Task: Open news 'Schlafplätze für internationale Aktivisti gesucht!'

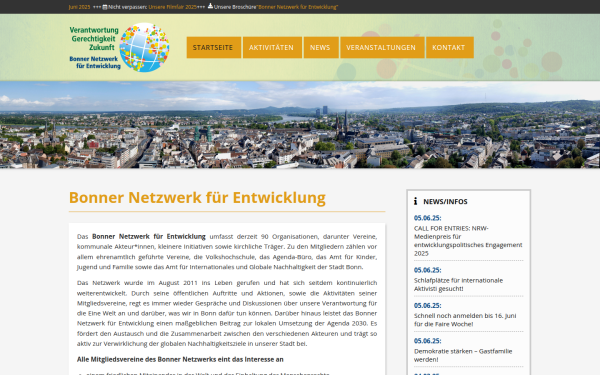Action: click(458, 284)
